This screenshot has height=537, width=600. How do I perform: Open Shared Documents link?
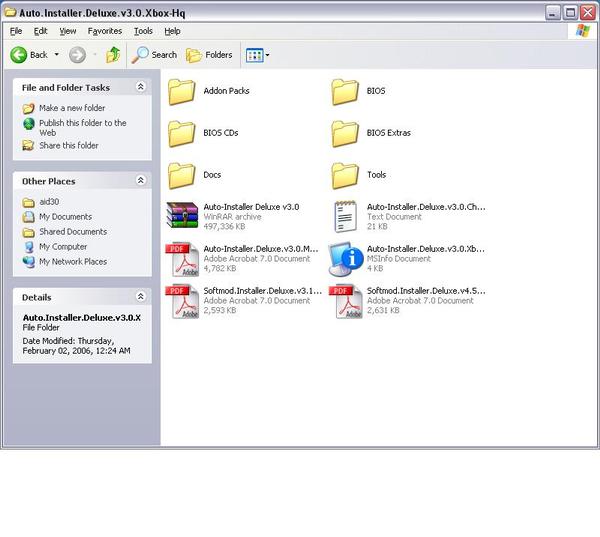73,232
